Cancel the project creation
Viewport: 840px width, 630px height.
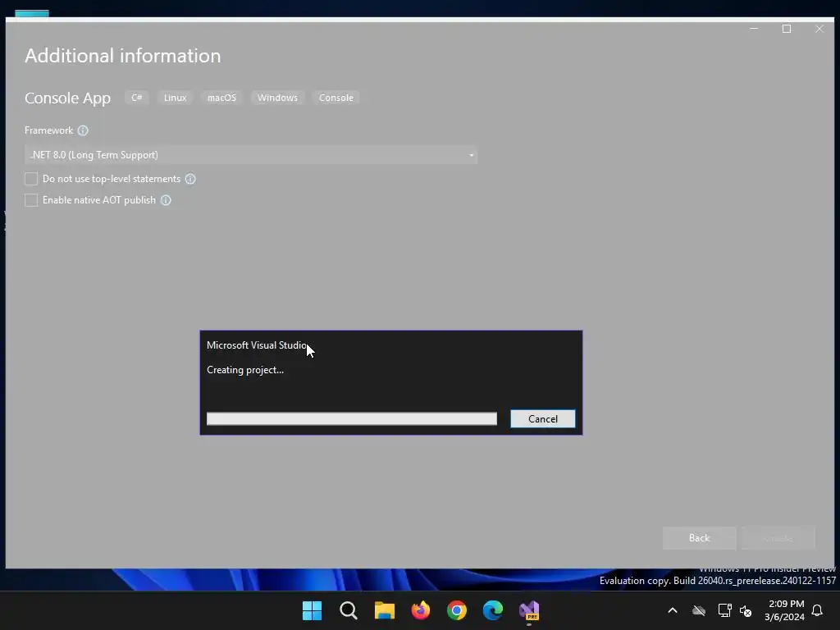pyautogui.click(x=543, y=419)
